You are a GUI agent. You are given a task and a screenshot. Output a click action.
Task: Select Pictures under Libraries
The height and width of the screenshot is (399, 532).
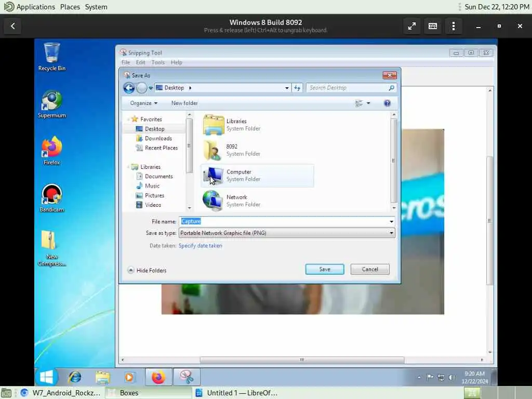pos(154,195)
